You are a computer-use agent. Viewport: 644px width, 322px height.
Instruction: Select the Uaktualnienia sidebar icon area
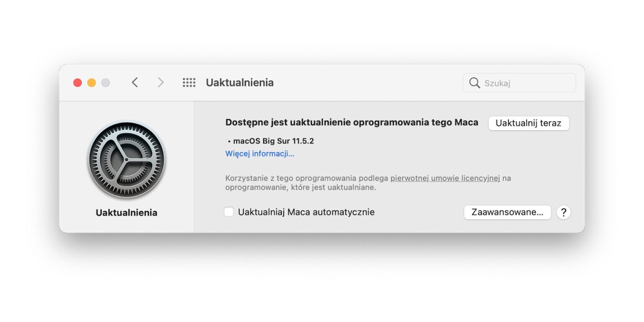(126, 212)
